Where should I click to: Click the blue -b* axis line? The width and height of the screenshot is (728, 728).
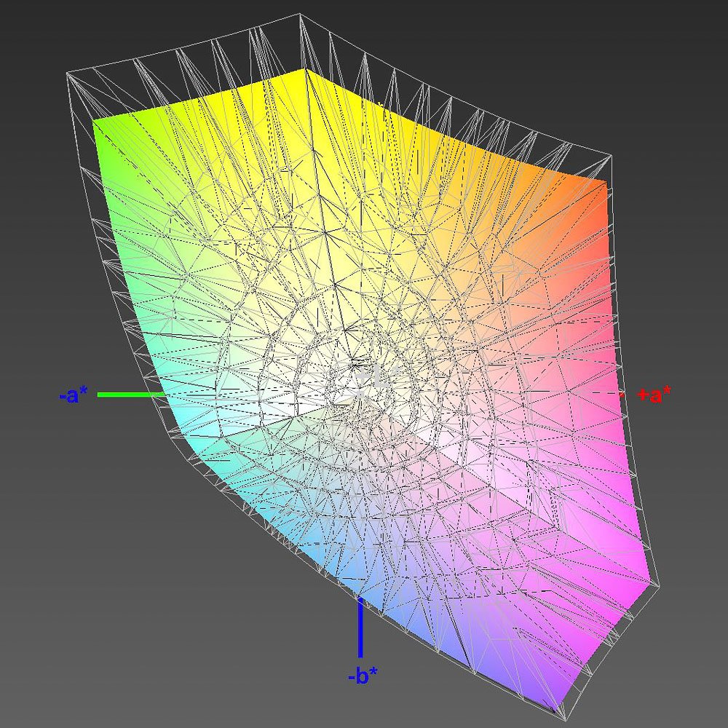pos(360,628)
